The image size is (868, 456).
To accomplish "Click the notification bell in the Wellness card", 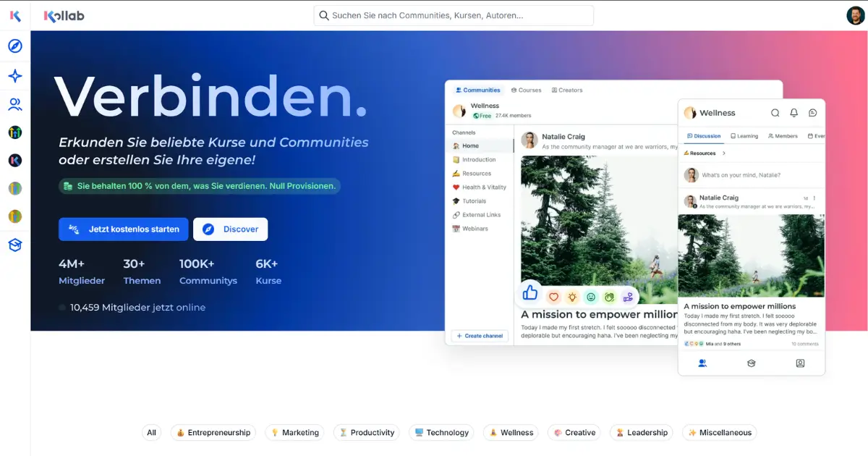I will 794,113.
